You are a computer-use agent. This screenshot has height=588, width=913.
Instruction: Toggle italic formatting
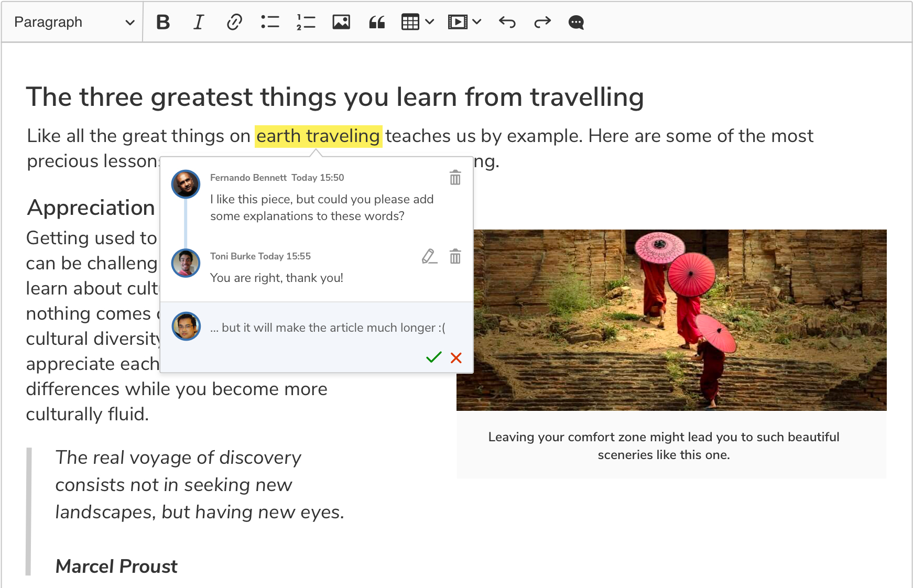coord(198,21)
